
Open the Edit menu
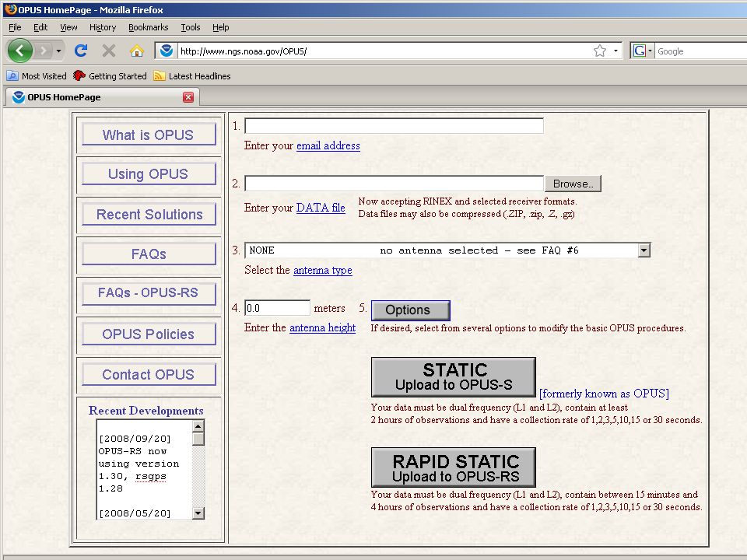(40, 27)
